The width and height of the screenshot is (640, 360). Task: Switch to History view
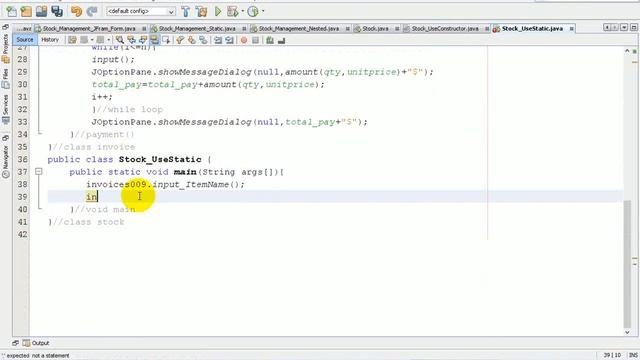[x=50, y=40]
